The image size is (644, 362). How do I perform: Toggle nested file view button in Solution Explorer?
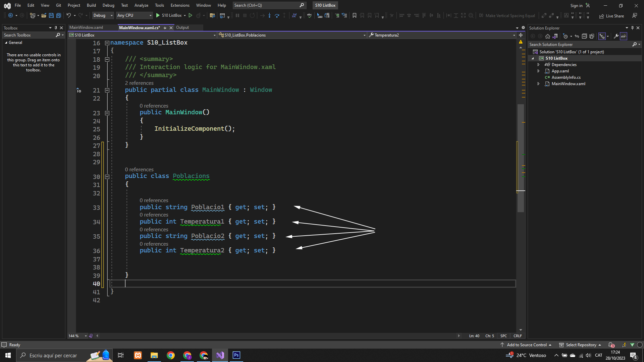click(602, 36)
